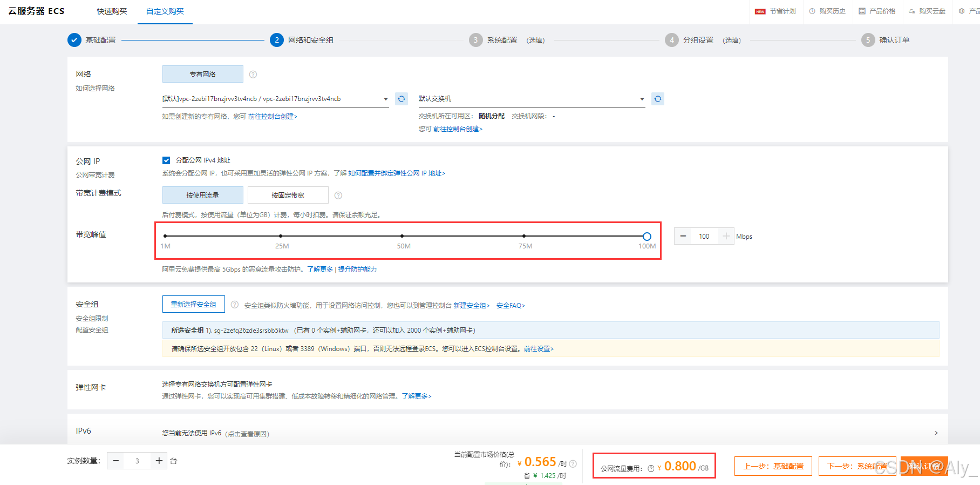Click the 网络和安全组 step label
The height and width of the screenshot is (485, 980).
311,40
